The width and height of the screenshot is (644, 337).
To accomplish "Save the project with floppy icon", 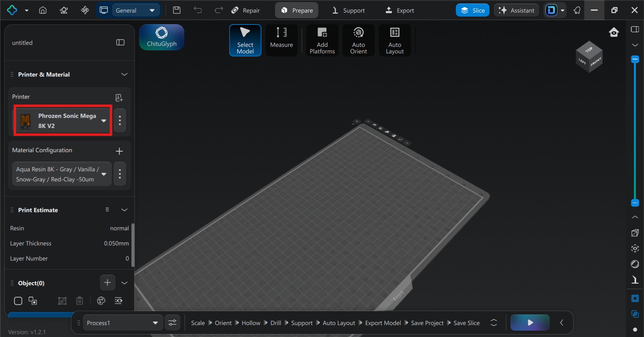I will tap(177, 10).
